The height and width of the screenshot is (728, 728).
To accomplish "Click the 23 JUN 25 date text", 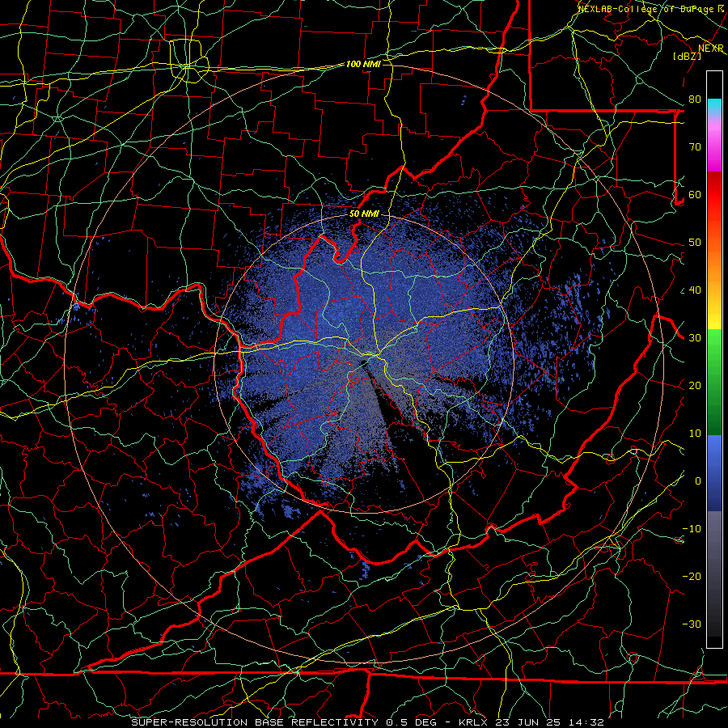I will pyautogui.click(x=528, y=722).
